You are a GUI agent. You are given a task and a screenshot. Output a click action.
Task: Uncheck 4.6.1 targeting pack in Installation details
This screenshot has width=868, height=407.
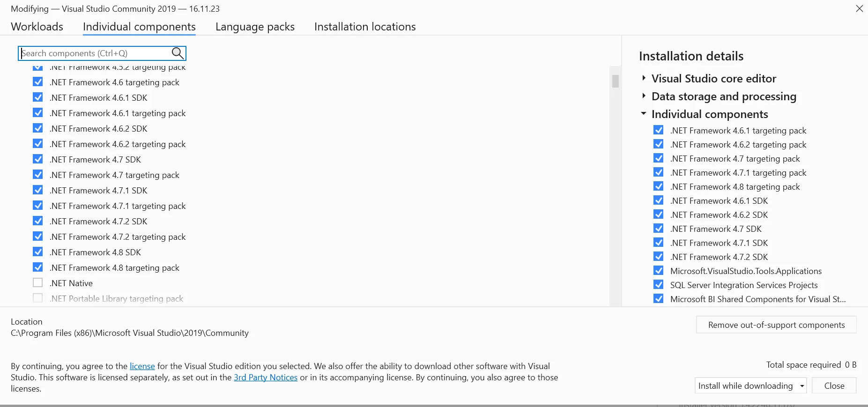point(659,130)
